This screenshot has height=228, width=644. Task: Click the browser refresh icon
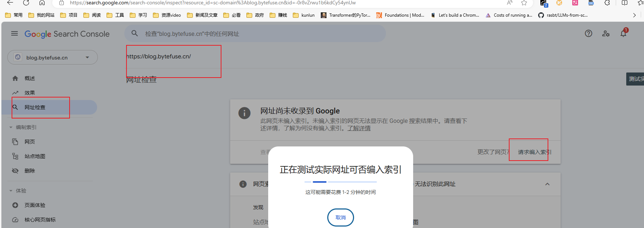pyautogui.click(x=26, y=3)
